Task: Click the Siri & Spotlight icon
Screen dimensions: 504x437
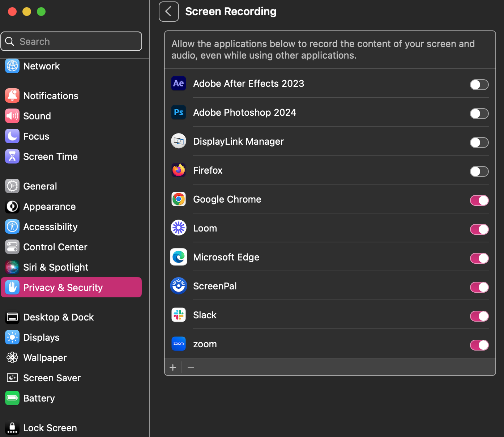Action: 12,267
